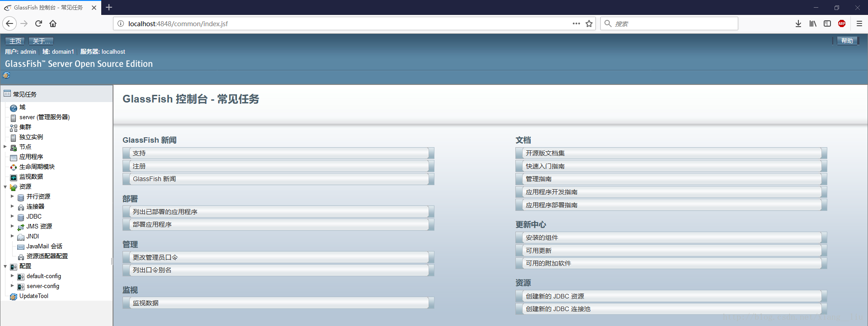Collapse the 配置 tree node
Viewport: 868px width, 326px height.
(5, 266)
